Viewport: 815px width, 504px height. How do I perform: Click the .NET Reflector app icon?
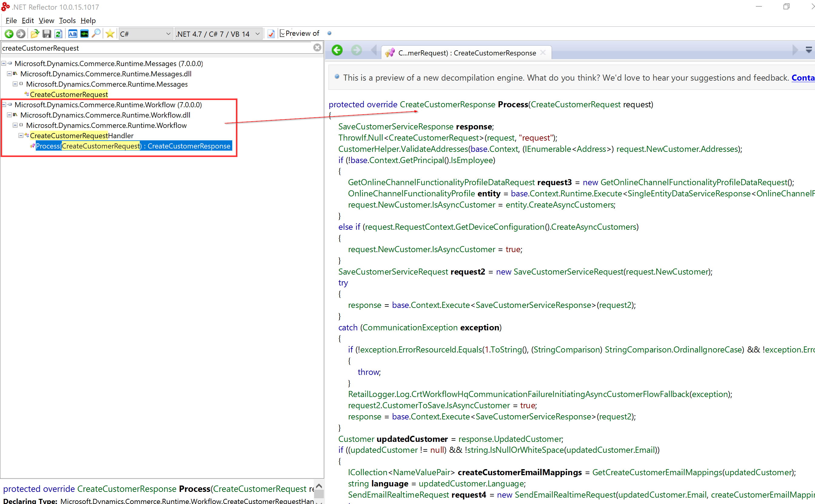5,6
